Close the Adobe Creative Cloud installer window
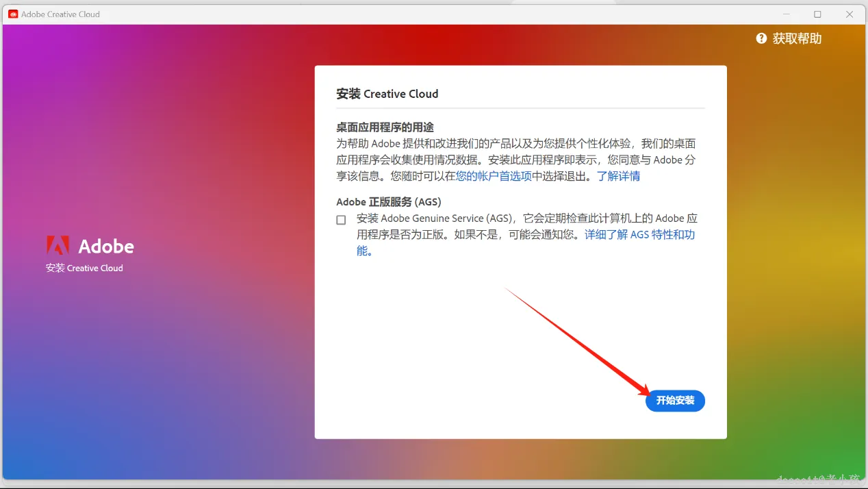 850,14
